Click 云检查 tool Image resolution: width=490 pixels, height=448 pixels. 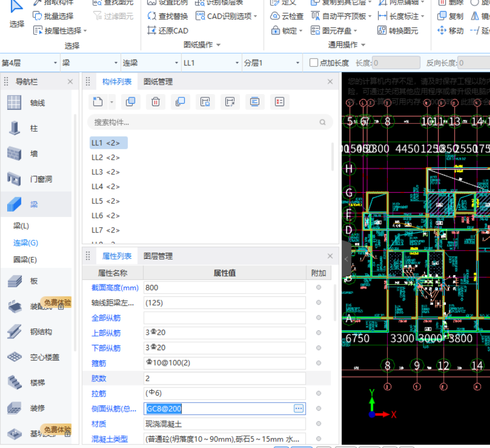(286, 16)
